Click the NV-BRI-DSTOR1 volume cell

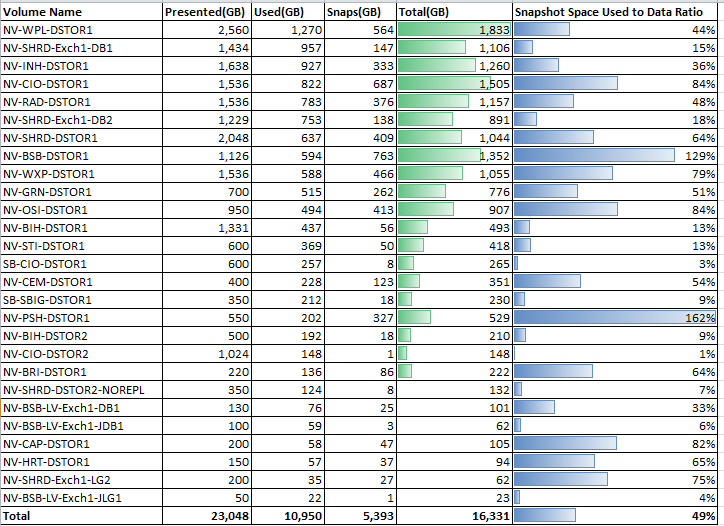coord(82,372)
